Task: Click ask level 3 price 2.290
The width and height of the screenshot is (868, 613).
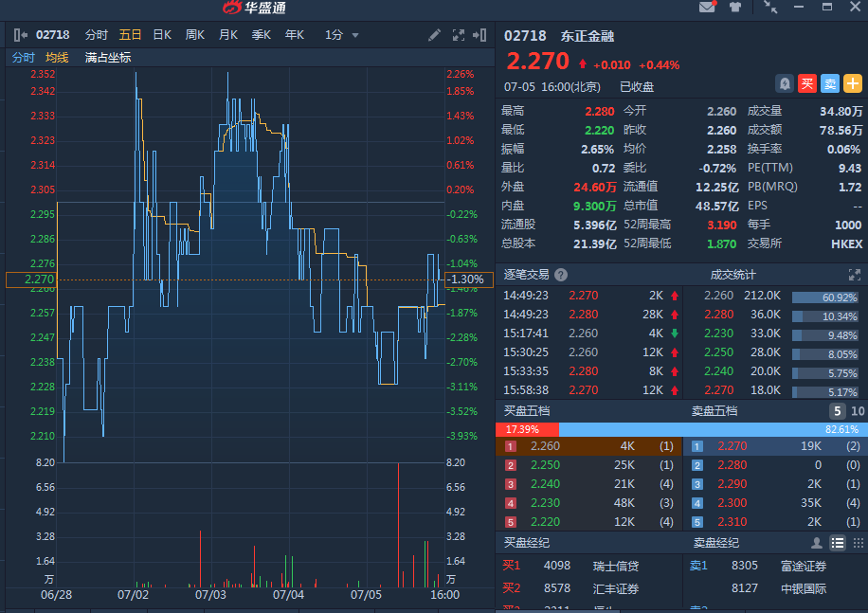Action: (732, 484)
